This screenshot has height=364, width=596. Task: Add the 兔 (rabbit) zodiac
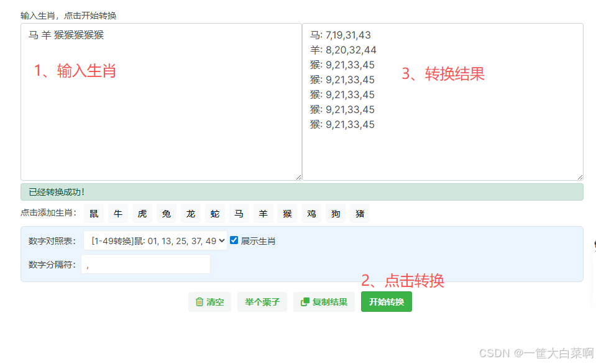166,213
